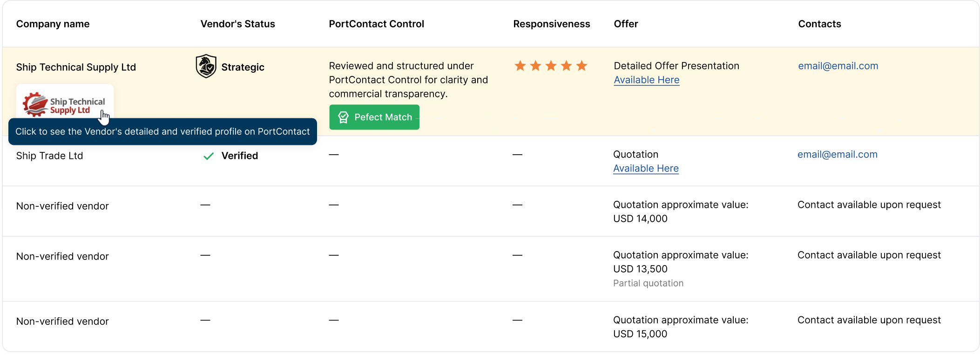Click the USD 14,000 quotation value
Viewport: 980px width, 355px height.
tap(640, 219)
